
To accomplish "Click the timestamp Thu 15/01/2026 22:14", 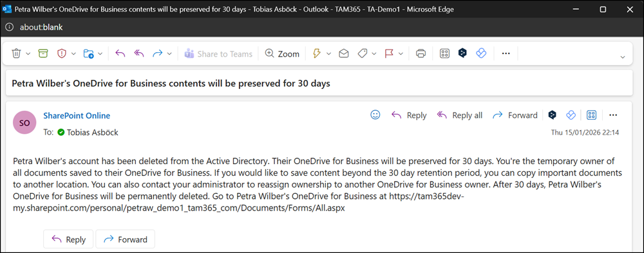I will point(585,133).
